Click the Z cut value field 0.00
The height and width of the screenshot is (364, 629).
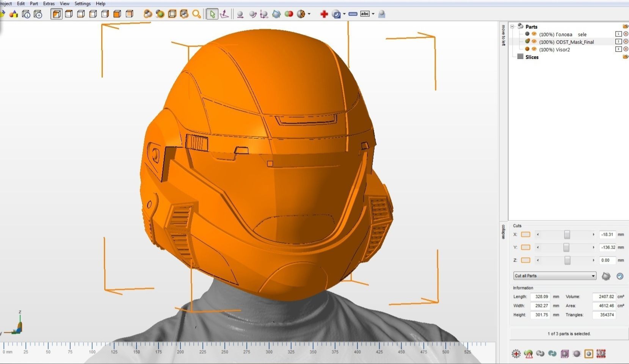(x=607, y=260)
